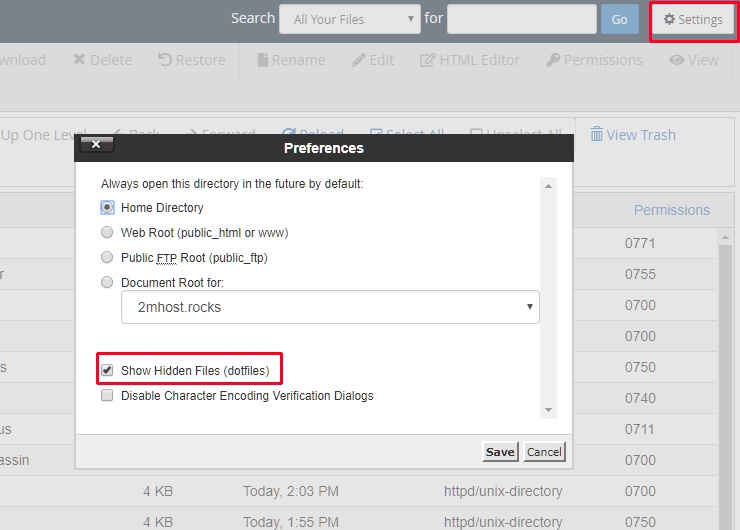
Task: Open Settings with the gear icon
Action: pyautogui.click(x=694, y=20)
